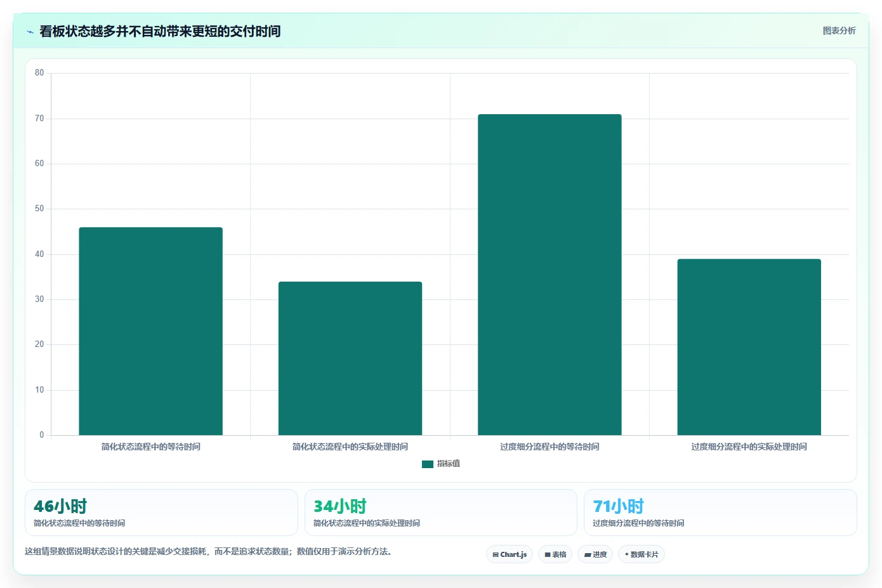This screenshot has width=882, height=588.
Task: Select the 表格 tag button
Action: point(555,554)
